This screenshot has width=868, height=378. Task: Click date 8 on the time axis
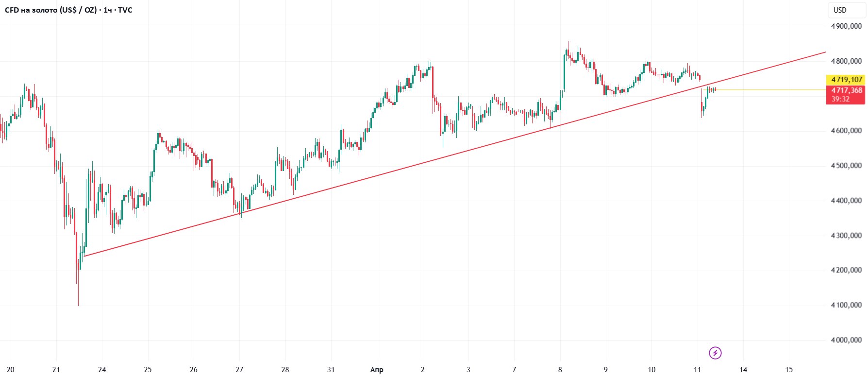[560, 370]
